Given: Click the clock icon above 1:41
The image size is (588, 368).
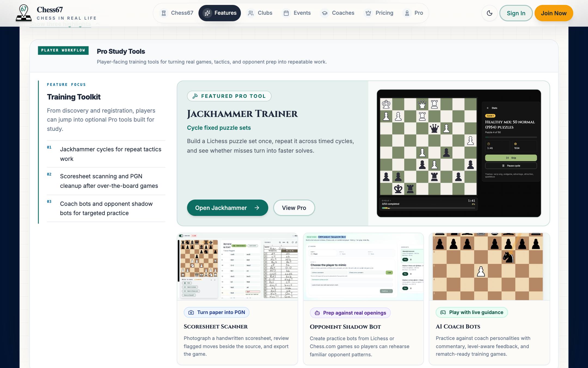Looking at the screenshot, I should (x=489, y=144).
